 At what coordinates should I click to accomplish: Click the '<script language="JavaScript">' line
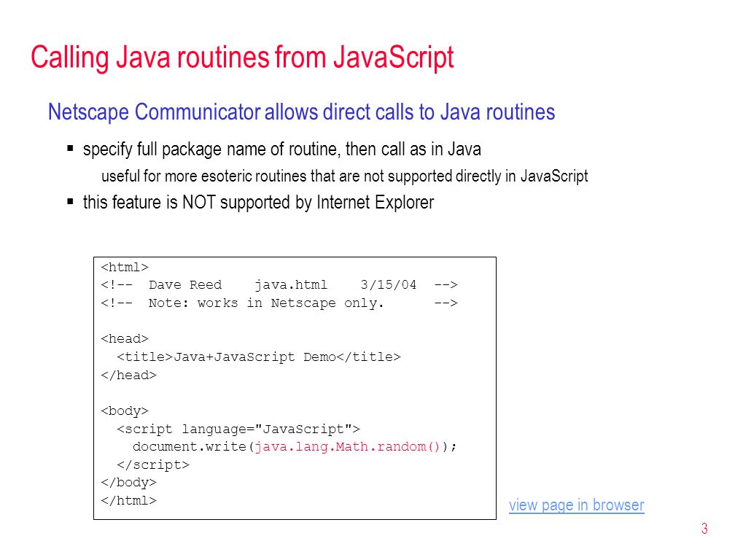[x=238, y=429]
